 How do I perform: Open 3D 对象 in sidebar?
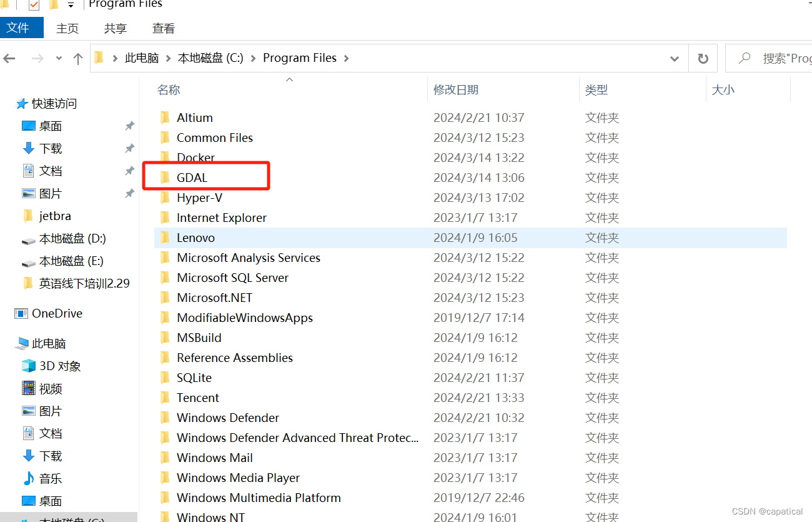(60, 366)
